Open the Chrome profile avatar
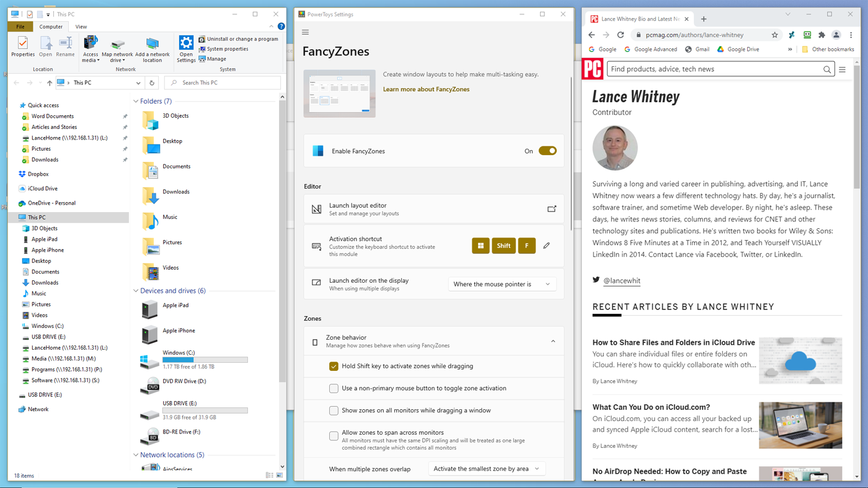 tap(836, 35)
